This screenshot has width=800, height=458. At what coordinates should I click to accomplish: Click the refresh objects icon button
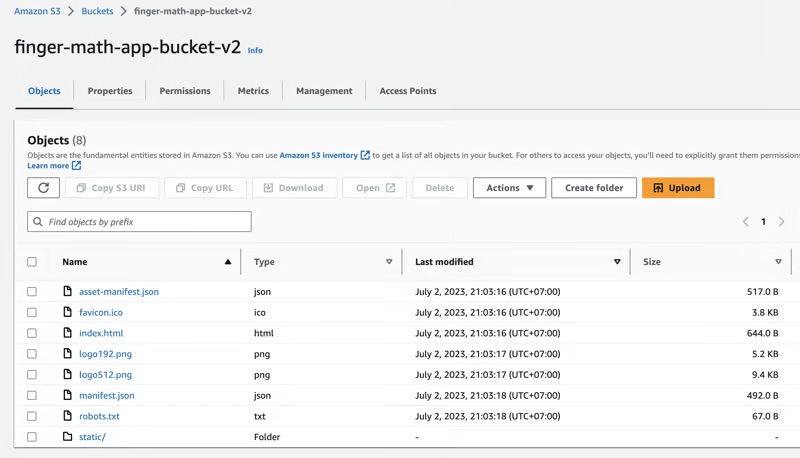pyautogui.click(x=43, y=188)
